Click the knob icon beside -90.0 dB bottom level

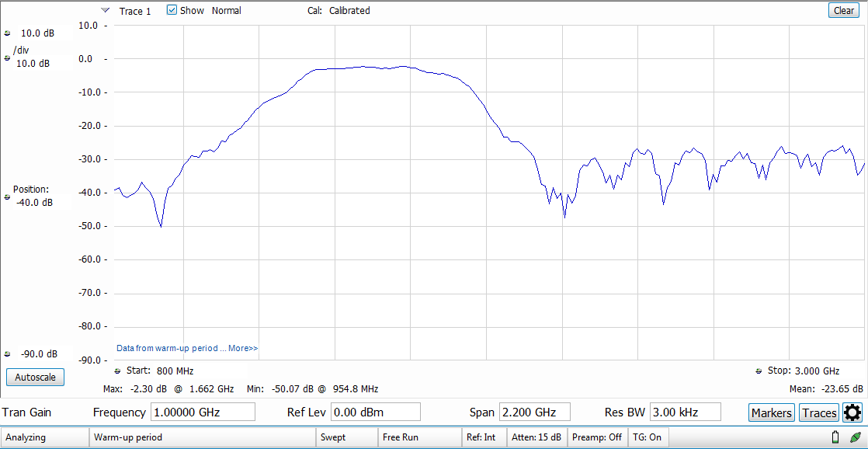click(x=8, y=354)
